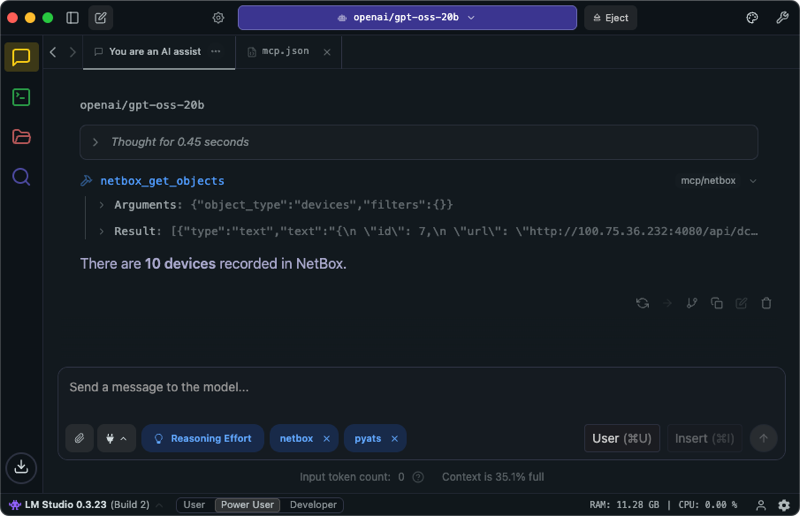The height and width of the screenshot is (516, 800).
Task: Open the appearance palette icon
Action: pos(752,18)
